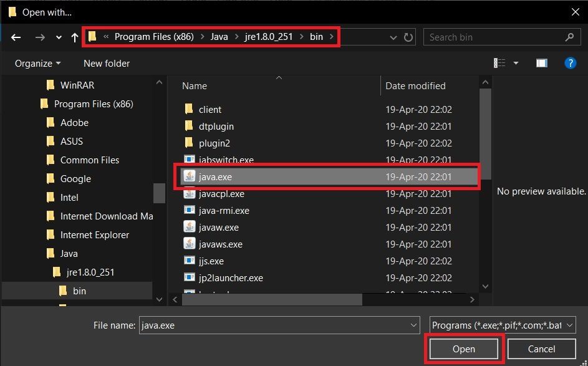Select the plugin2 folder icon
This screenshot has height=366, width=588.
189,143
